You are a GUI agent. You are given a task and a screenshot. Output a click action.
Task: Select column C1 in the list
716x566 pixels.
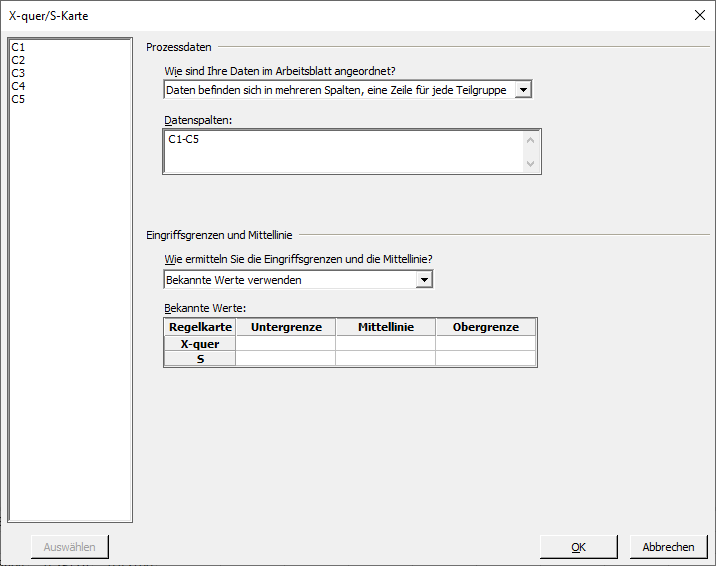click(x=18, y=47)
